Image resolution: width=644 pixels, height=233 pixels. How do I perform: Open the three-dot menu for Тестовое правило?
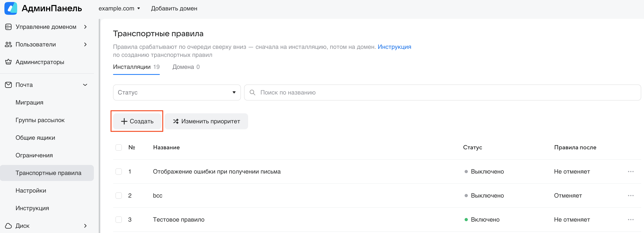(x=630, y=219)
